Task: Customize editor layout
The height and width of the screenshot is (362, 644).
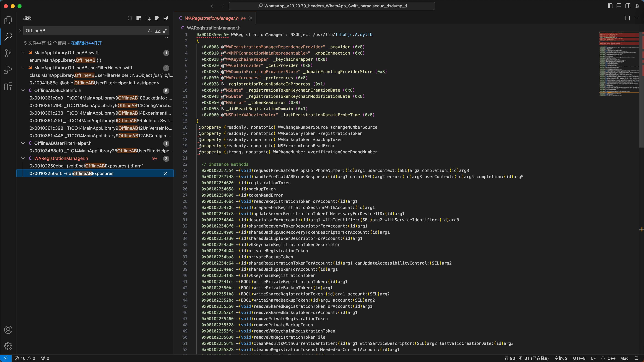Action: 637,6
